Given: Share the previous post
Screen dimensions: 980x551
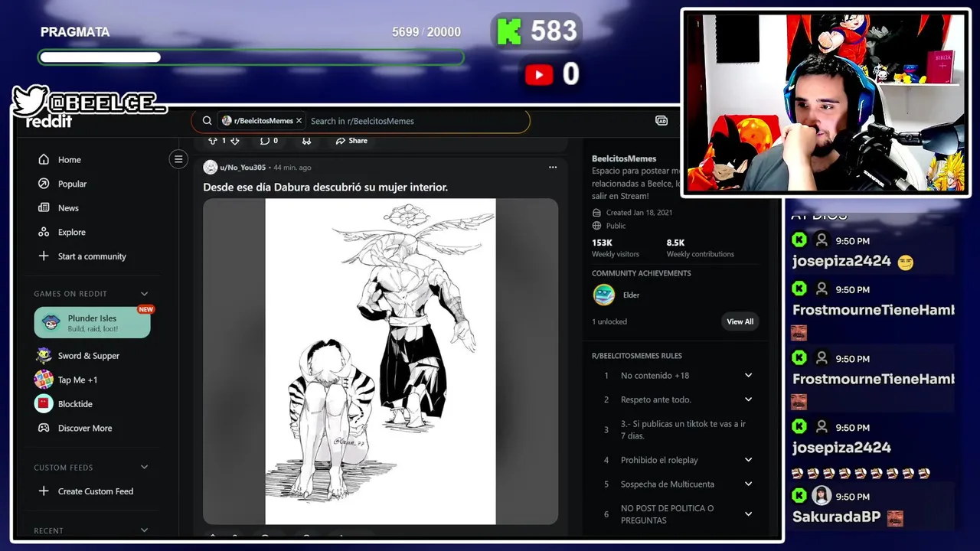Looking at the screenshot, I should [x=351, y=141].
